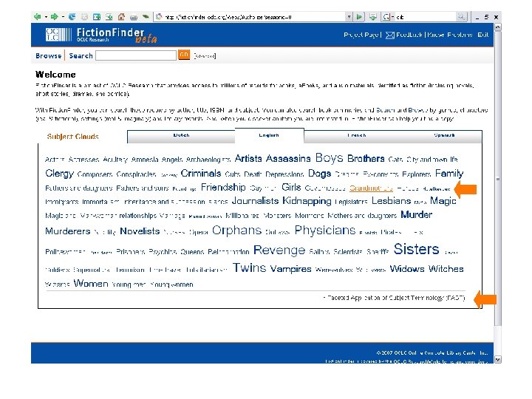532x399 pixels.
Task: Click the greyed-out Stop loading icon
Action: (84, 16)
